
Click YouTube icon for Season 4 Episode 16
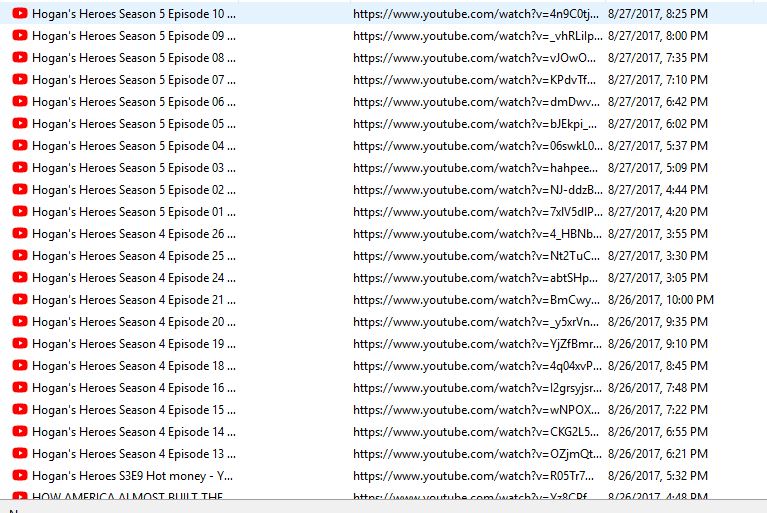click(x=20, y=387)
